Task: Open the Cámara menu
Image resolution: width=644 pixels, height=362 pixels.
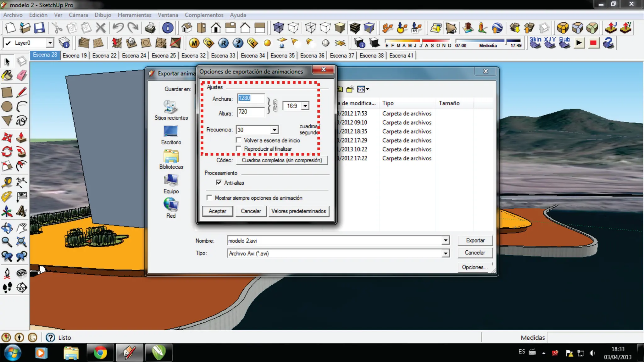Action: click(x=78, y=15)
